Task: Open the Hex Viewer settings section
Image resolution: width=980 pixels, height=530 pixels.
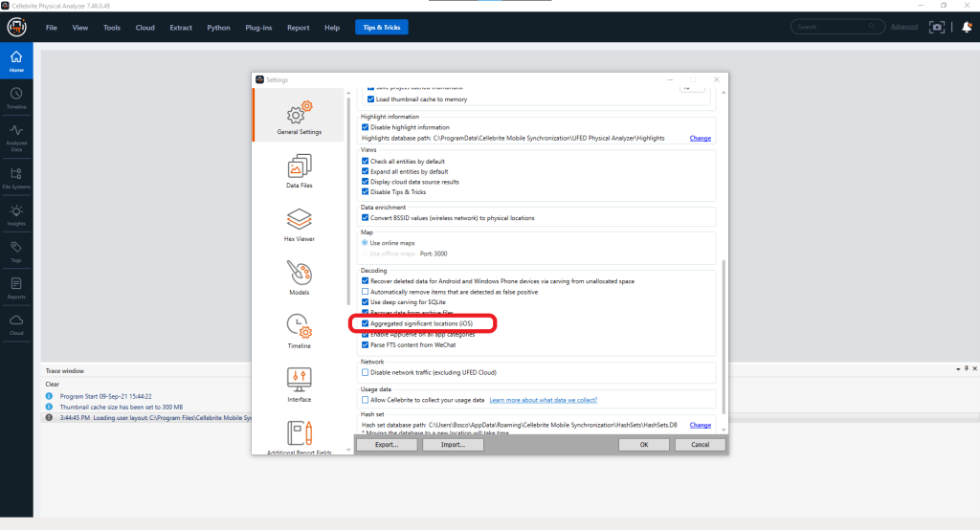Action: pyautogui.click(x=300, y=224)
